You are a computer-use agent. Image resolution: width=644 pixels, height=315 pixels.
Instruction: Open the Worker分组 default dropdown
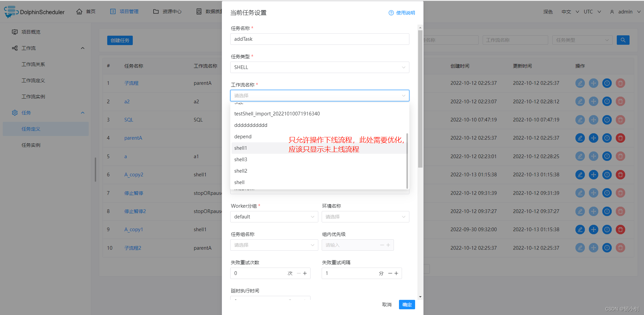point(274,217)
